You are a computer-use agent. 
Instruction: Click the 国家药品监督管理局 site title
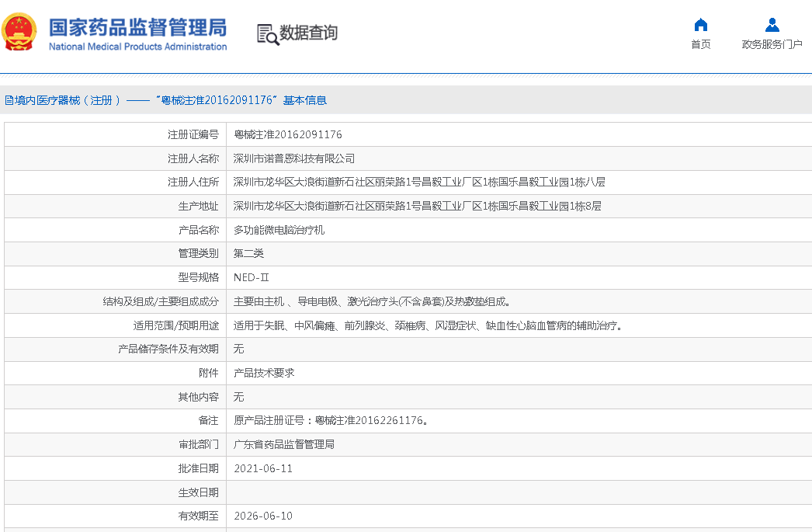tap(137, 26)
